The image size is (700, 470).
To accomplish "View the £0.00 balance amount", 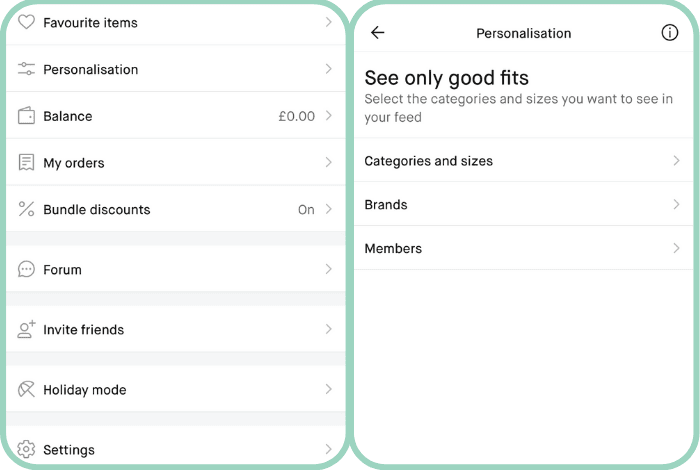I will click(296, 116).
